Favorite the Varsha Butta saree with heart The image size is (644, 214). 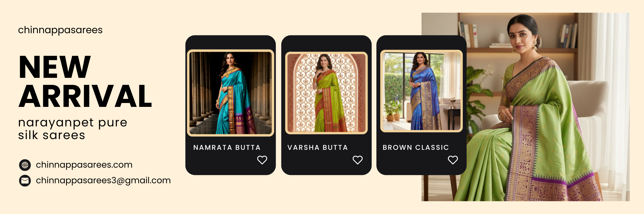tap(358, 160)
